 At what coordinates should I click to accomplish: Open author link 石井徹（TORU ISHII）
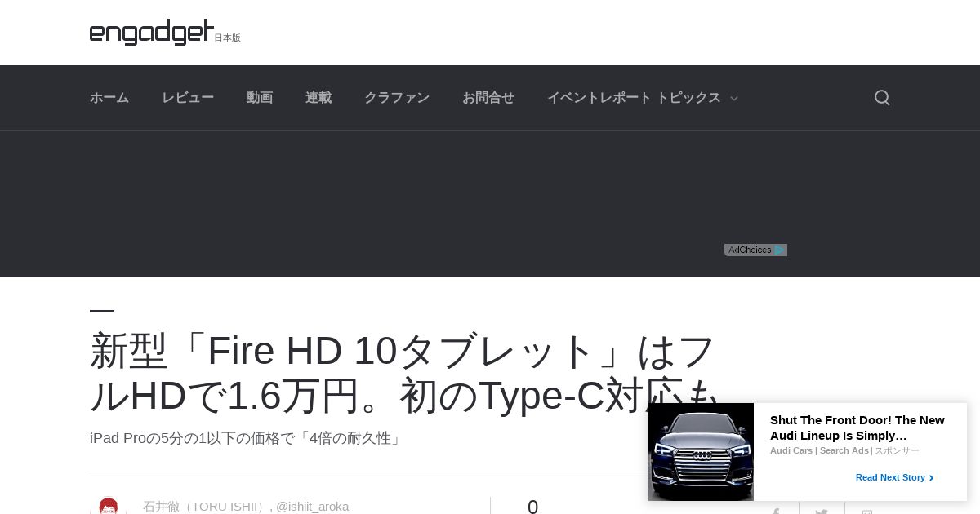click(x=204, y=507)
